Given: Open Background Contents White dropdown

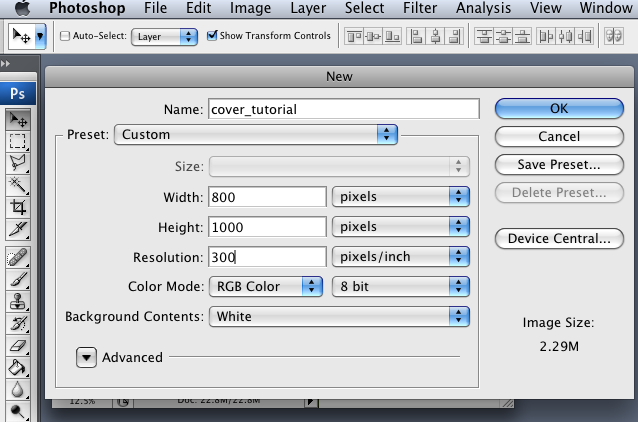Looking at the screenshot, I should coord(339,317).
